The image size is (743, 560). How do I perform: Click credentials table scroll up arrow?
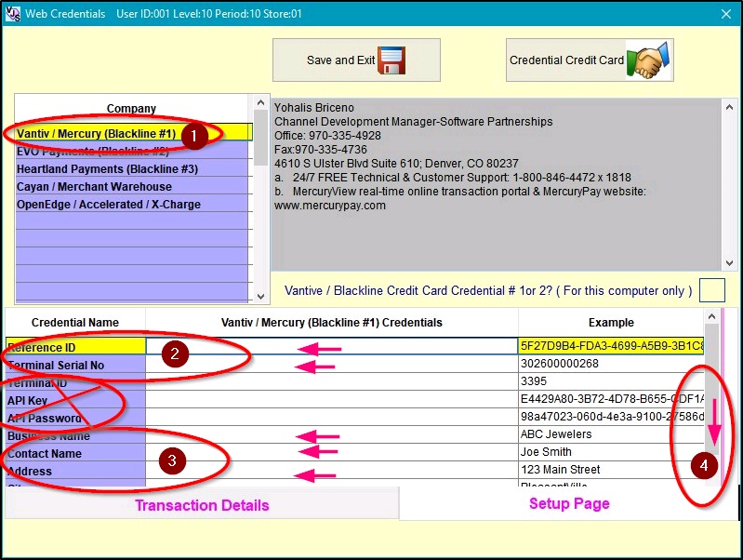[x=711, y=316]
